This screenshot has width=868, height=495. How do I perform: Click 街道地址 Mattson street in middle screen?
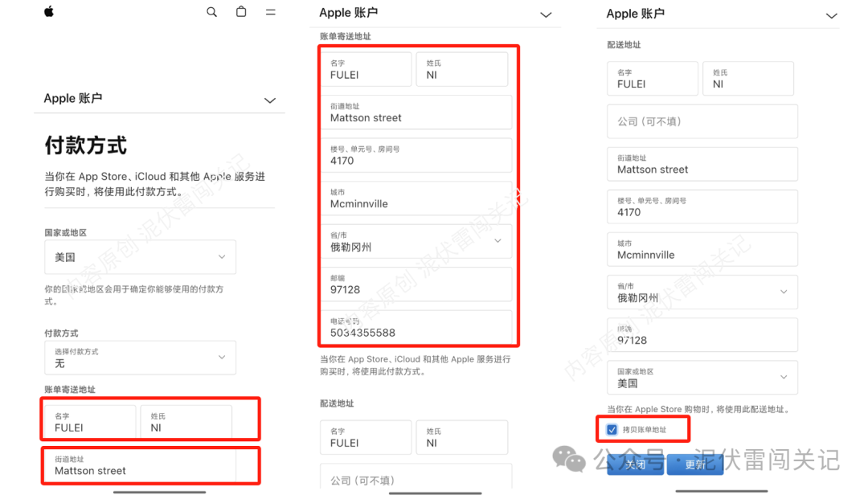point(416,112)
